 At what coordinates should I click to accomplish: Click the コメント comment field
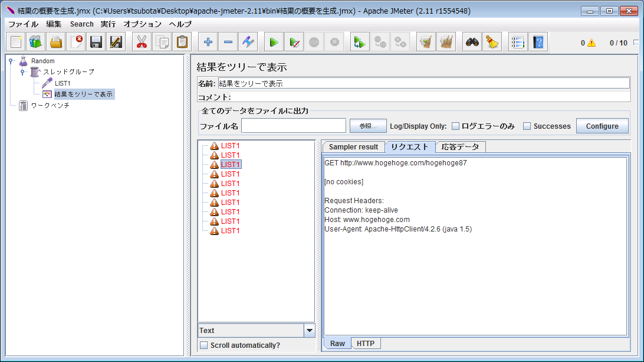(431, 97)
